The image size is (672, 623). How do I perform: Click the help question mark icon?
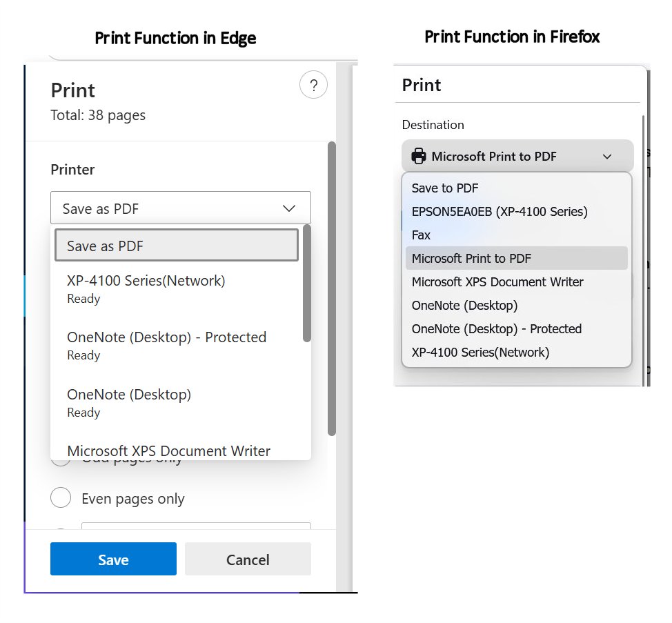[314, 85]
